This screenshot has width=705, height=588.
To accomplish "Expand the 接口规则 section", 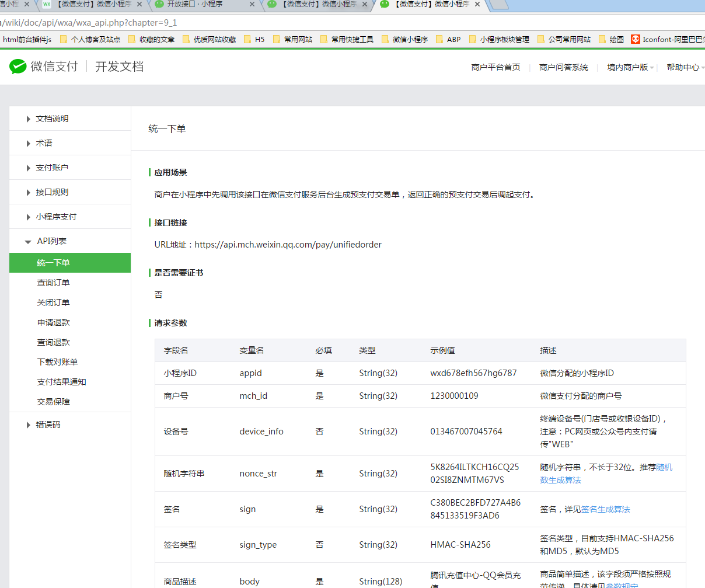I will 70,192.
